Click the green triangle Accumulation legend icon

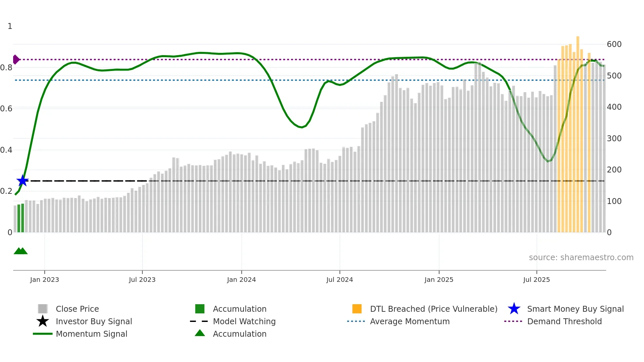click(200, 333)
